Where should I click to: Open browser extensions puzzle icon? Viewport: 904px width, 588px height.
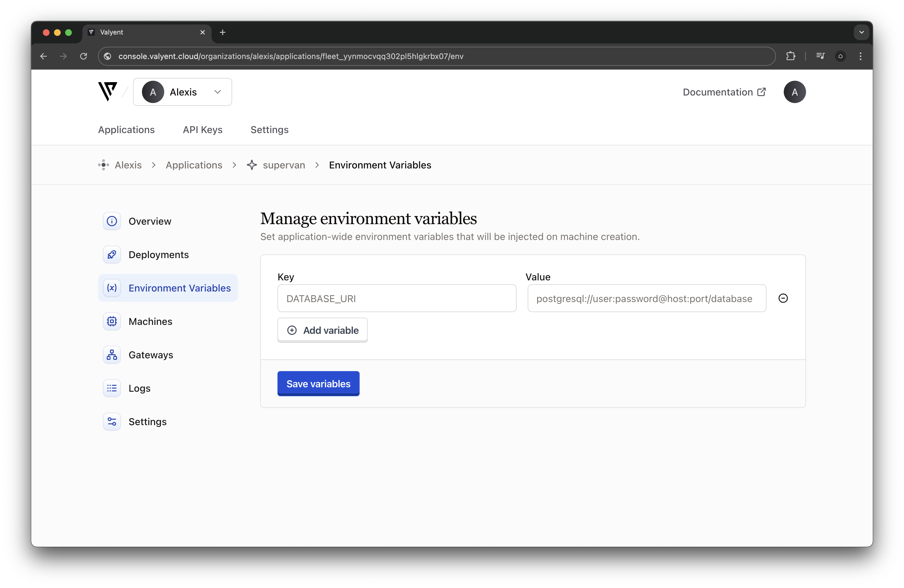790,56
